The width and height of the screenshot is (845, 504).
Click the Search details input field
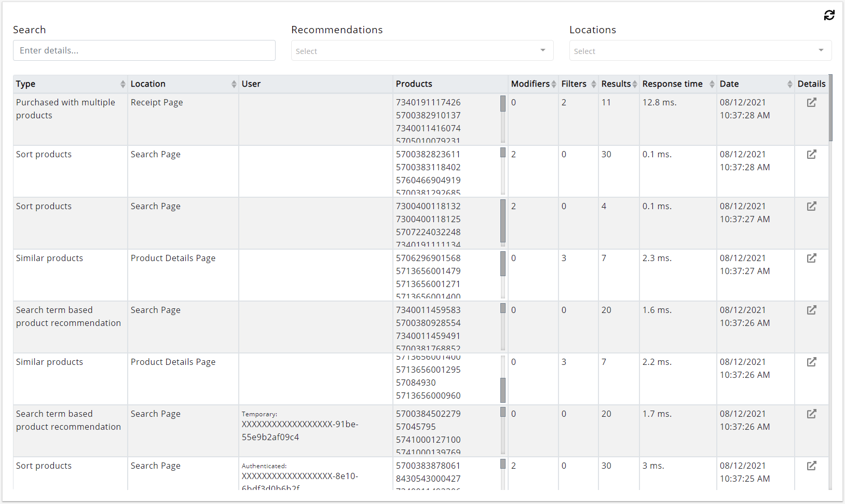pyautogui.click(x=144, y=50)
